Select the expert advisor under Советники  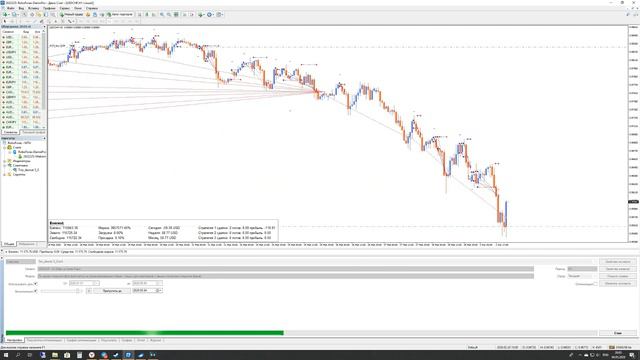(x=29, y=170)
